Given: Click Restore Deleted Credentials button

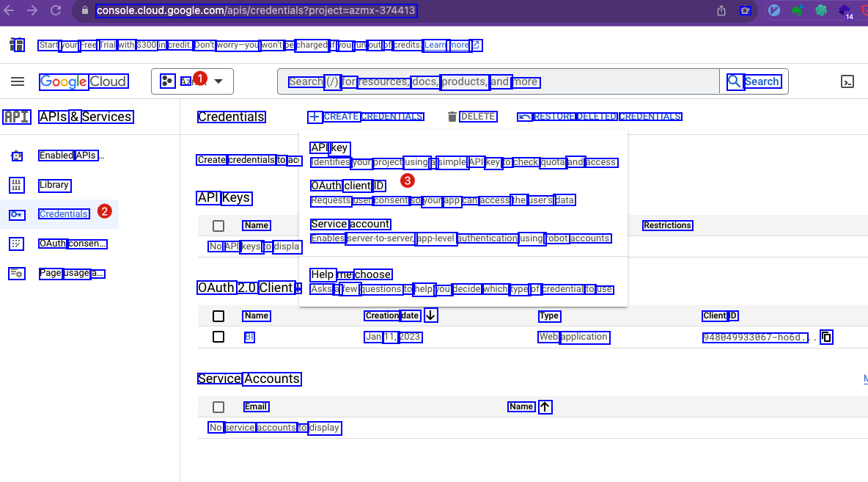Looking at the screenshot, I should click(599, 117).
